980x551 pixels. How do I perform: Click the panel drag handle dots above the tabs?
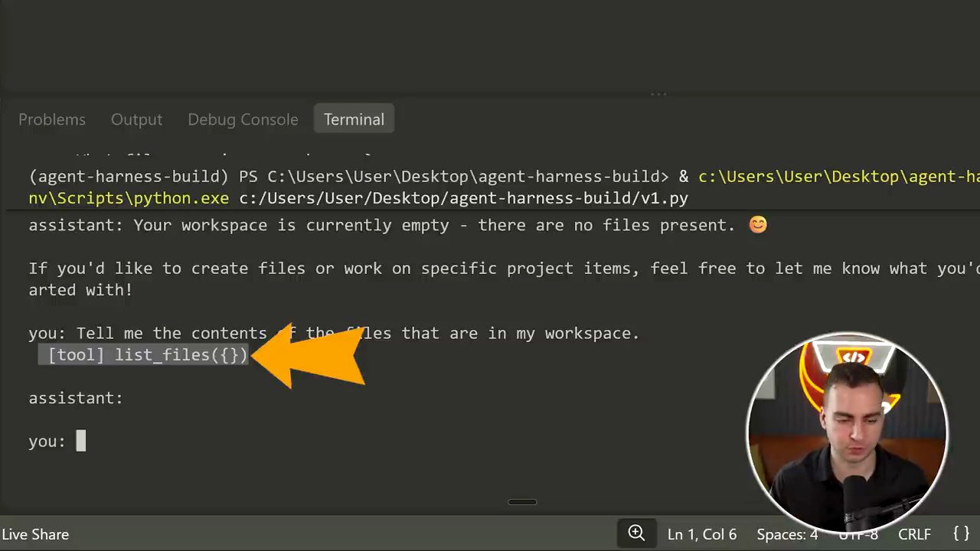coord(658,94)
